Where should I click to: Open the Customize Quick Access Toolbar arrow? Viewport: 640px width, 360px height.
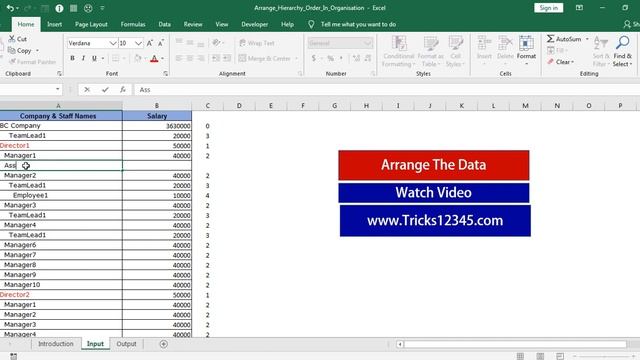pyautogui.click(x=102, y=8)
